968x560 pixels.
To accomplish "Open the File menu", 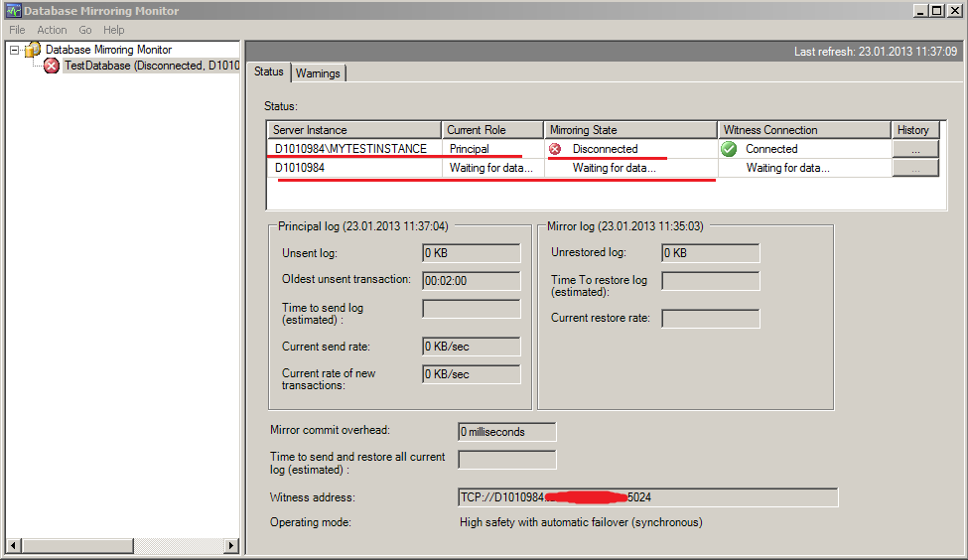I will 17,30.
